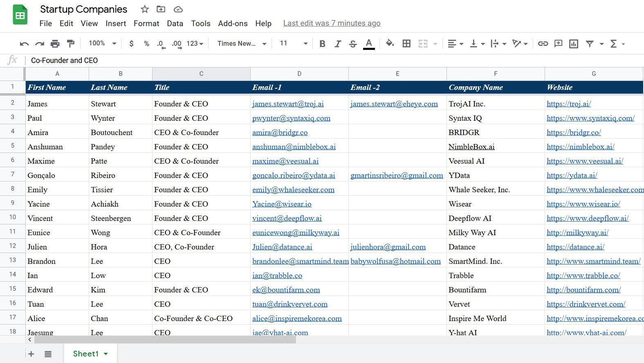Decrease decimal places
644x363 pixels.
(161, 44)
